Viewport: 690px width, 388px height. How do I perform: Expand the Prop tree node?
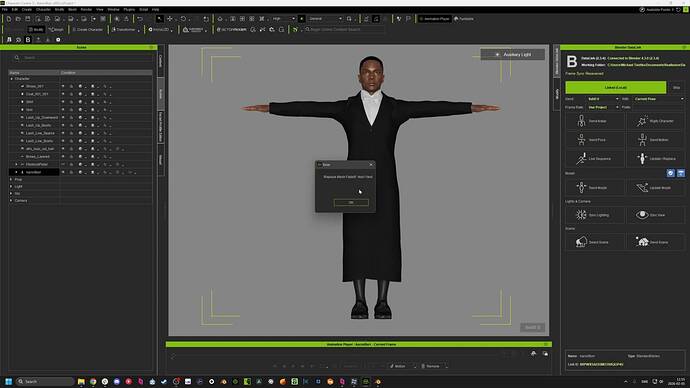(x=11, y=179)
